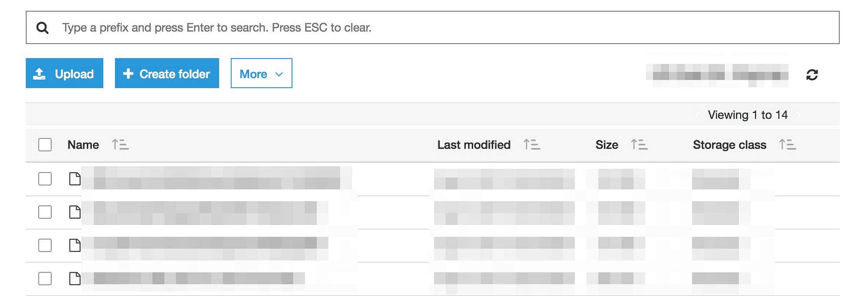This screenshot has width=868, height=296.
Task: Click the magnifier search icon
Action: (x=43, y=28)
